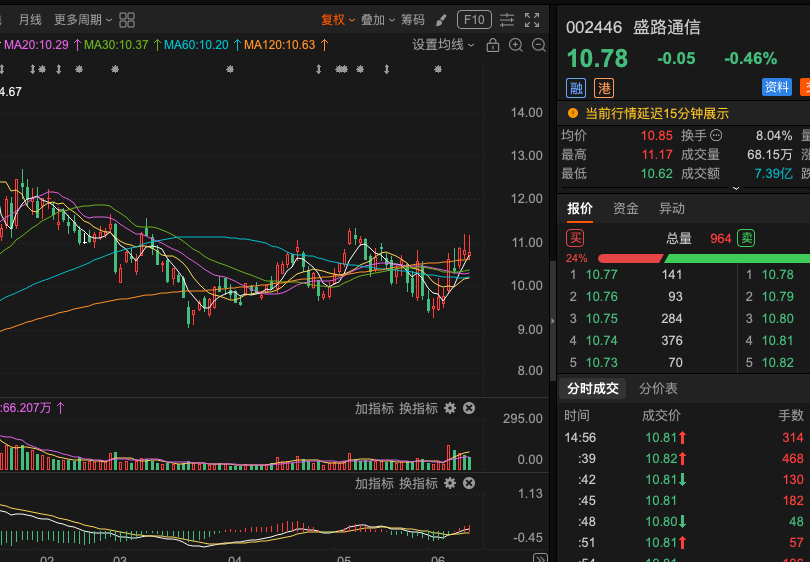Click the :45 trade row with 182
810x562 pixels.
pyautogui.click(x=684, y=501)
